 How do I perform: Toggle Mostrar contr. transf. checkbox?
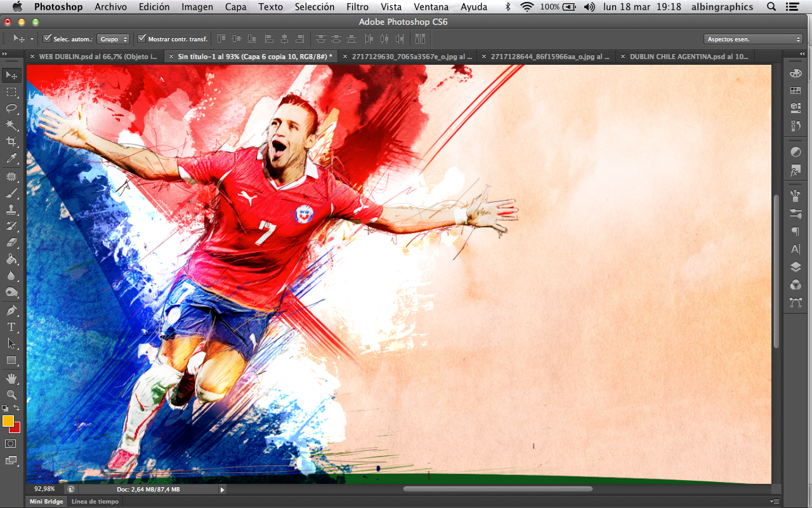[x=141, y=39]
